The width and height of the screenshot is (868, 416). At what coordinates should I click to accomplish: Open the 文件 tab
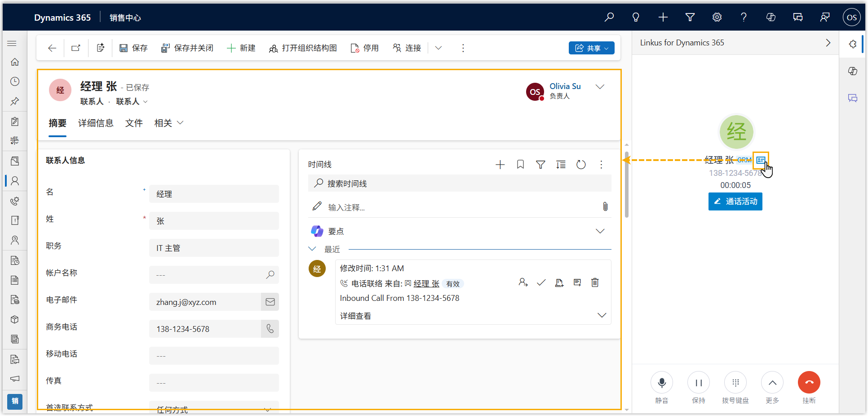click(x=134, y=123)
